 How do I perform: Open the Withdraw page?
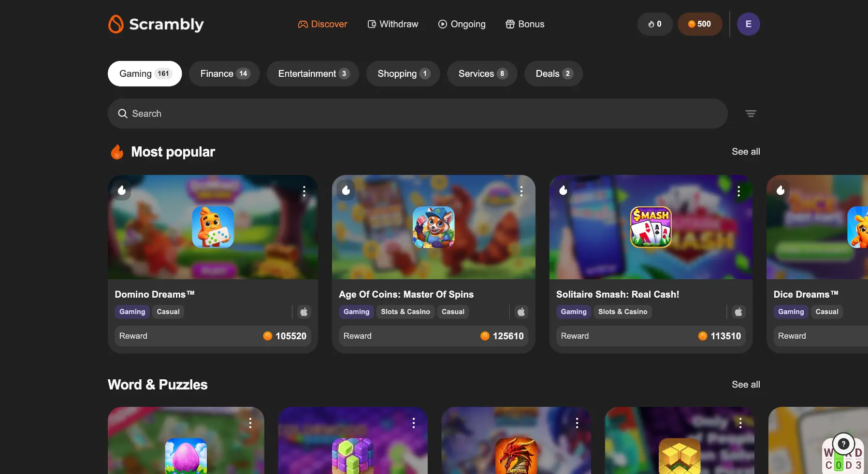click(393, 24)
